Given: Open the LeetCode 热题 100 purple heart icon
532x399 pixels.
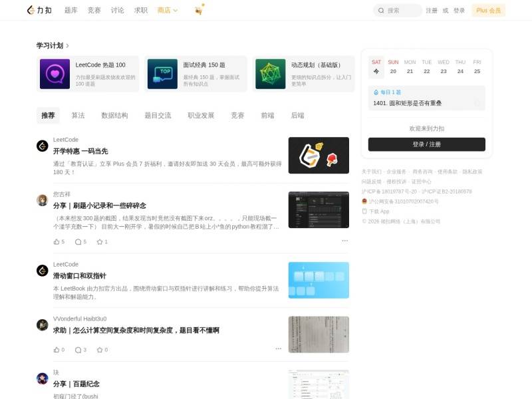Looking at the screenshot, I should 55,74.
